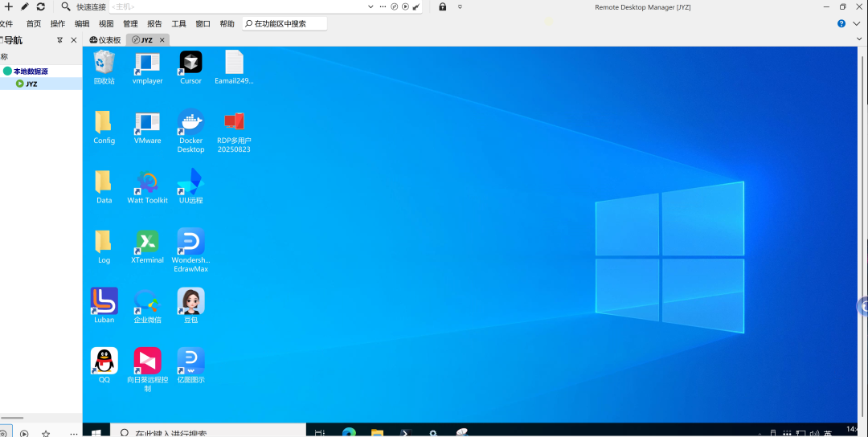This screenshot has width=868, height=437.
Task: Open the 视图 ribbon tab
Action: (106, 24)
